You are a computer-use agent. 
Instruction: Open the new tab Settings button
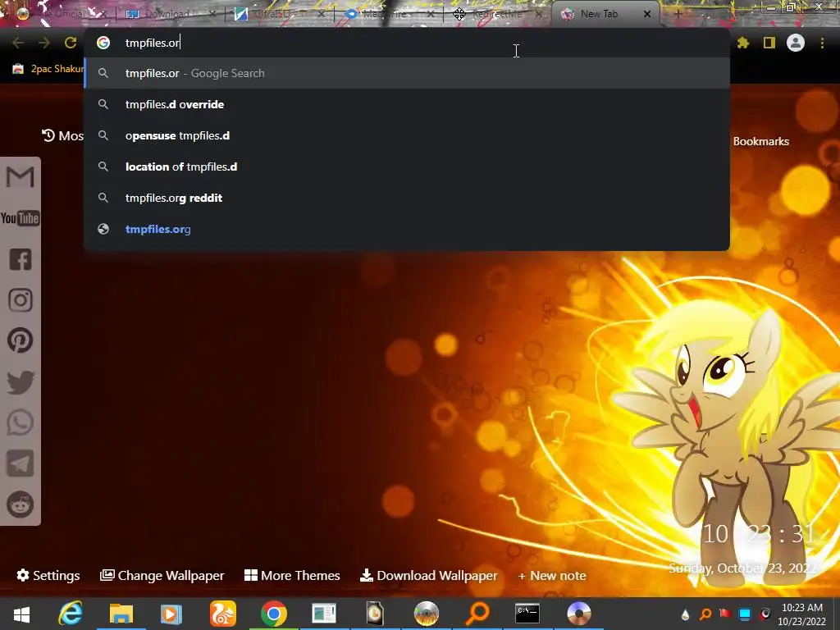click(48, 575)
